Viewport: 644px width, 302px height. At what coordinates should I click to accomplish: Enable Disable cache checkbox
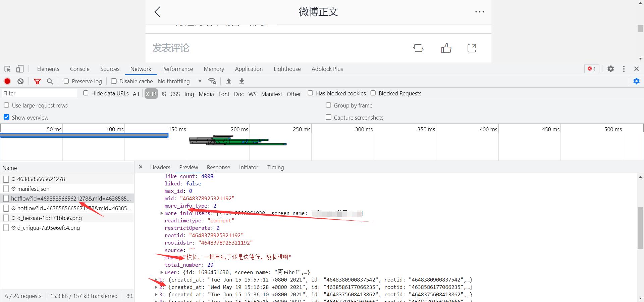tap(114, 81)
